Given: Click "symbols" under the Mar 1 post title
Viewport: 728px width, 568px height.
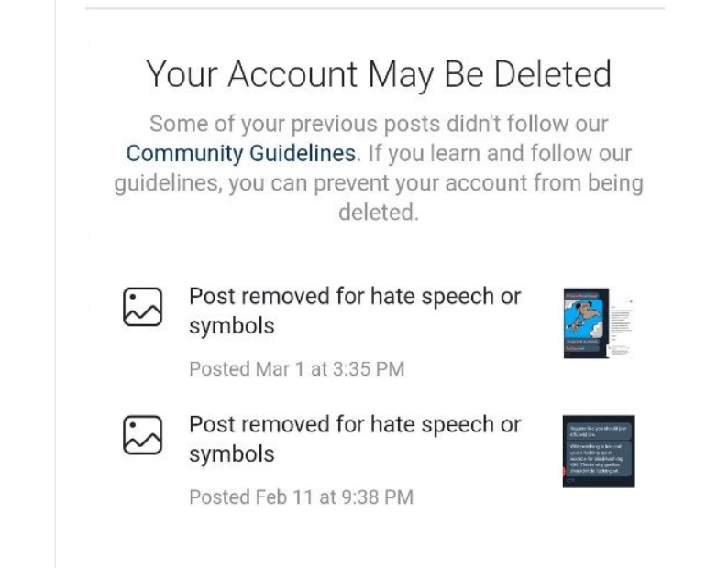Looking at the screenshot, I should pyautogui.click(x=232, y=326).
